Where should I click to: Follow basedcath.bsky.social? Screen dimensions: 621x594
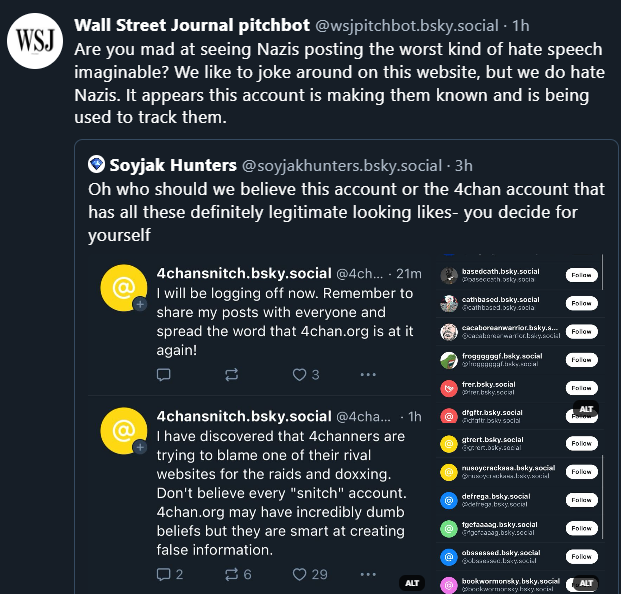pos(580,274)
